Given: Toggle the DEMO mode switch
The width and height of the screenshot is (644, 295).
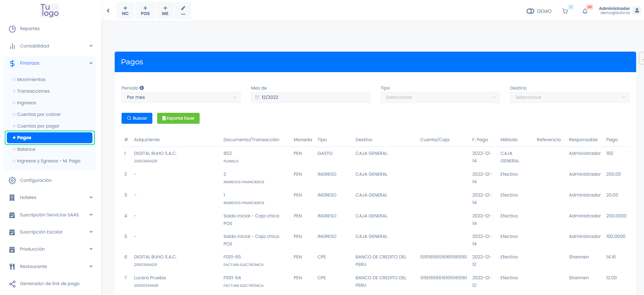Looking at the screenshot, I should (x=530, y=11).
